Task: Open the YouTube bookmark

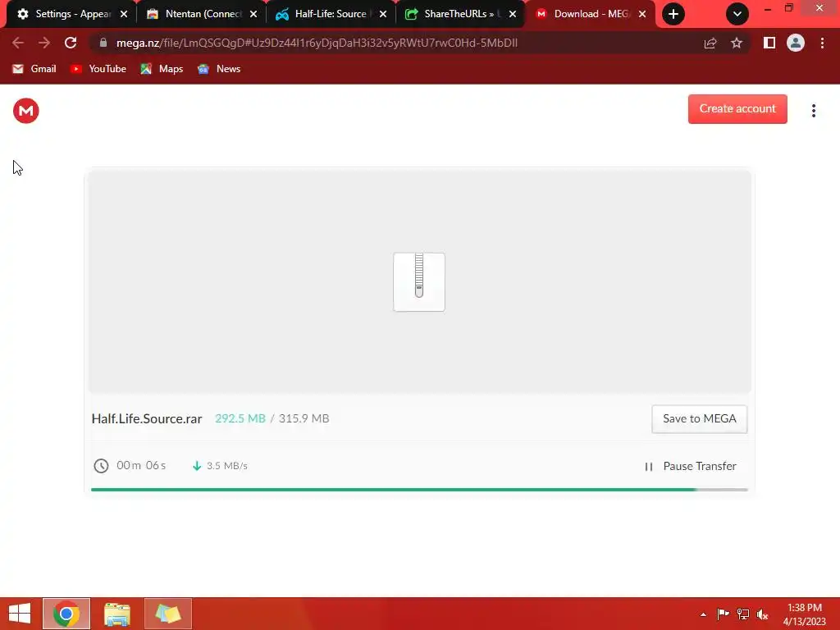Action: (98, 69)
